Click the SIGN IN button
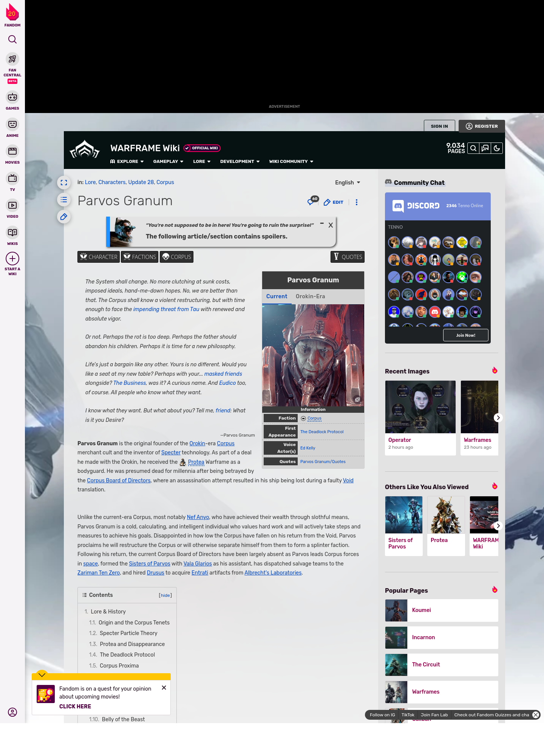 coord(439,126)
